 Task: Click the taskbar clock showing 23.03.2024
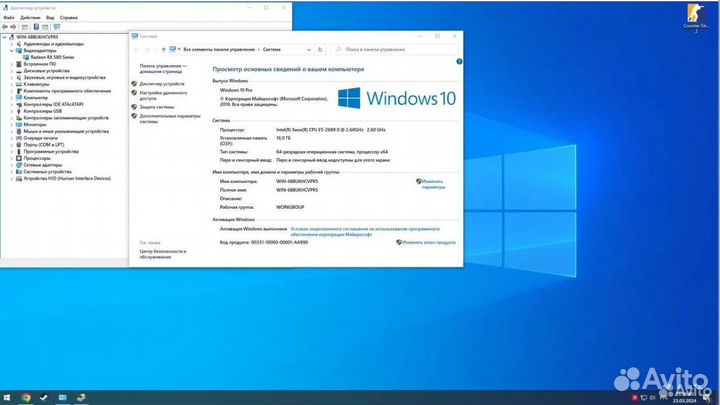(x=684, y=398)
